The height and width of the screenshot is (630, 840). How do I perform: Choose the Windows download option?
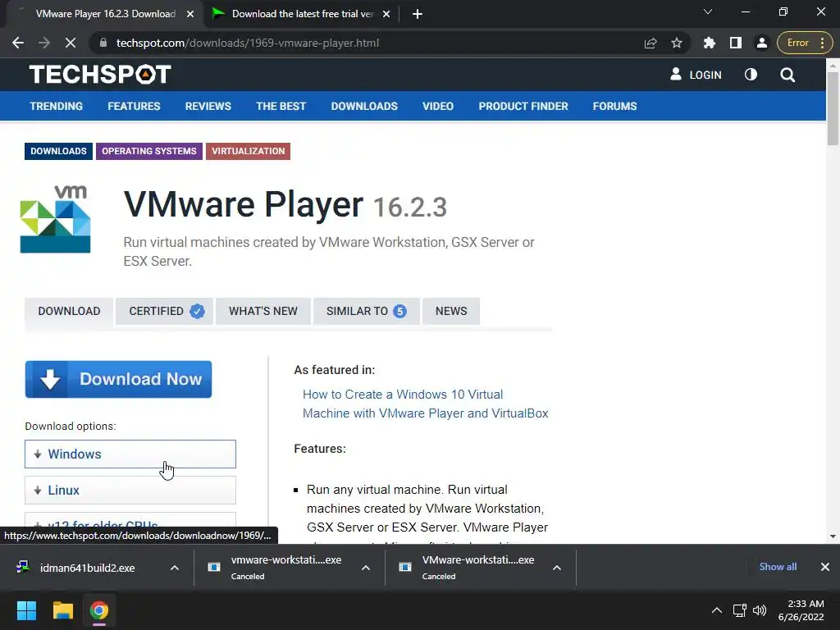(x=130, y=454)
